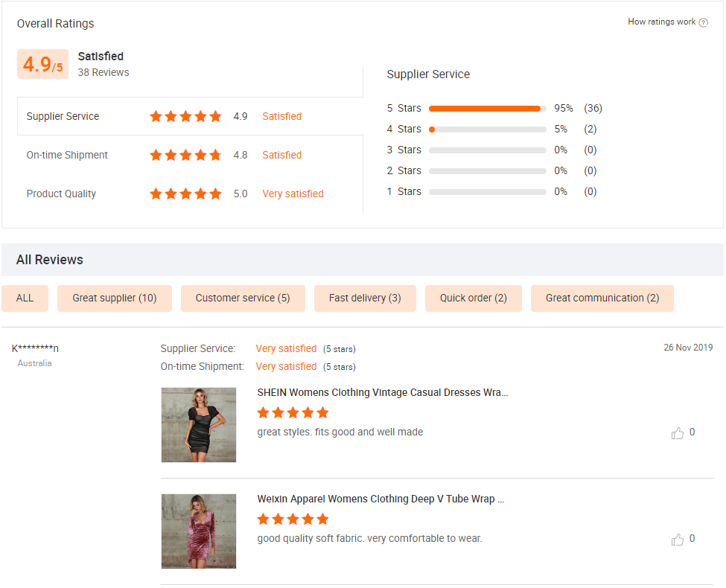The width and height of the screenshot is (726, 588).
Task: Click the 5% four-star percentage
Action: pos(561,130)
